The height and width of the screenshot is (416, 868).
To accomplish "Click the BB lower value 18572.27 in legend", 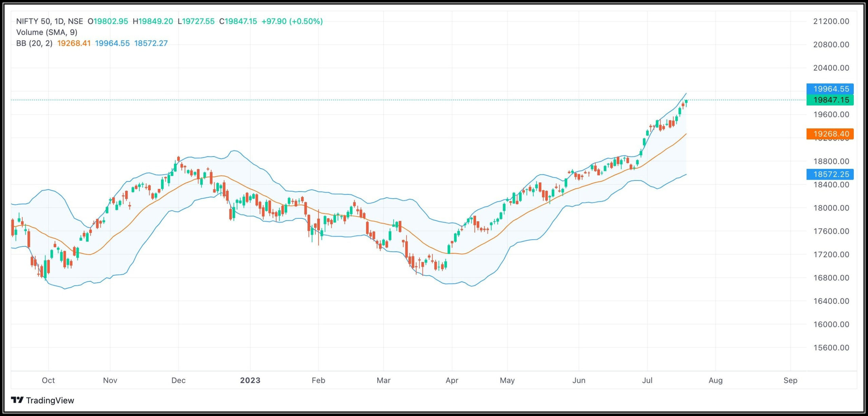I will 151,43.
